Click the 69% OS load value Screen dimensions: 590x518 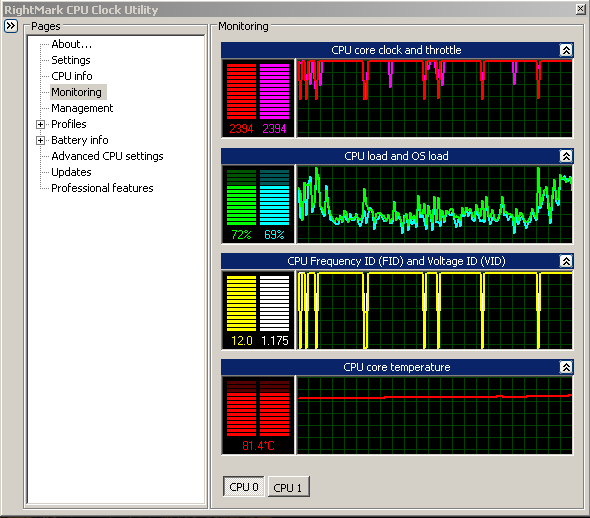274,235
